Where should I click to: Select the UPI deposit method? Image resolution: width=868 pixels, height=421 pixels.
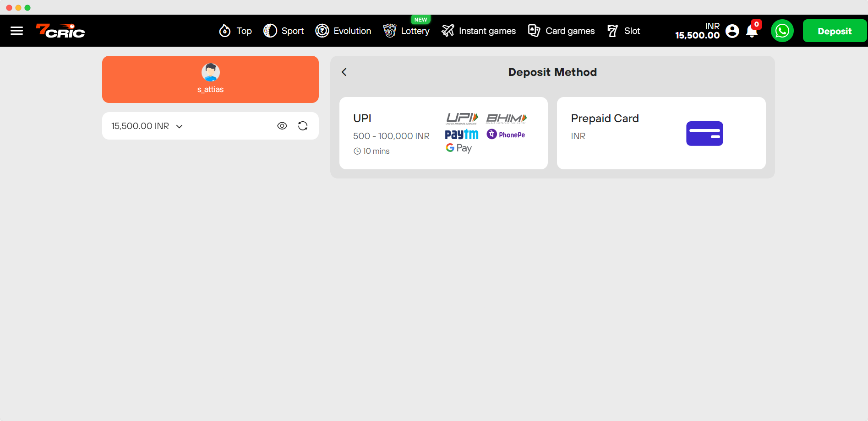(443, 133)
